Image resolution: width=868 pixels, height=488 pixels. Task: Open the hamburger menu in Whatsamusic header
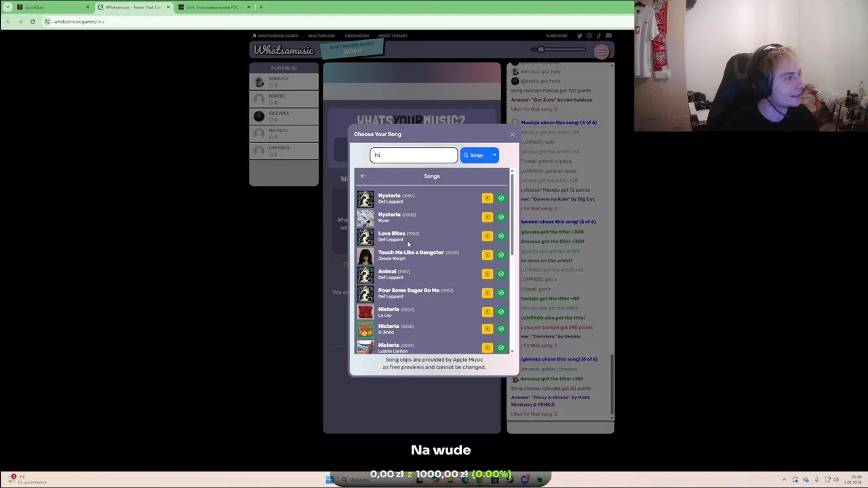[x=601, y=52]
